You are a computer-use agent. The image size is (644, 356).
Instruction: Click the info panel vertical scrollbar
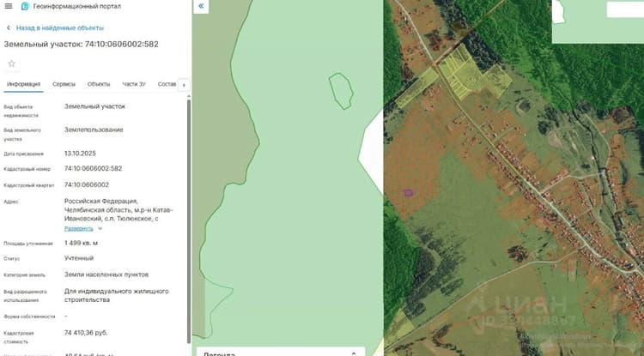click(189, 221)
